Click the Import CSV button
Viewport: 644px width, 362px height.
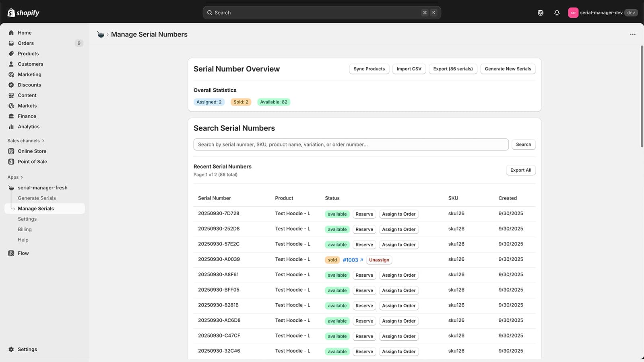click(409, 69)
